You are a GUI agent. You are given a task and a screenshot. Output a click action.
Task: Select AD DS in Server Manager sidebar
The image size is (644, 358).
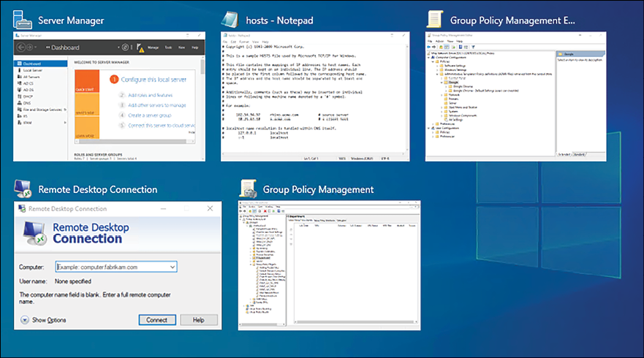click(x=28, y=90)
